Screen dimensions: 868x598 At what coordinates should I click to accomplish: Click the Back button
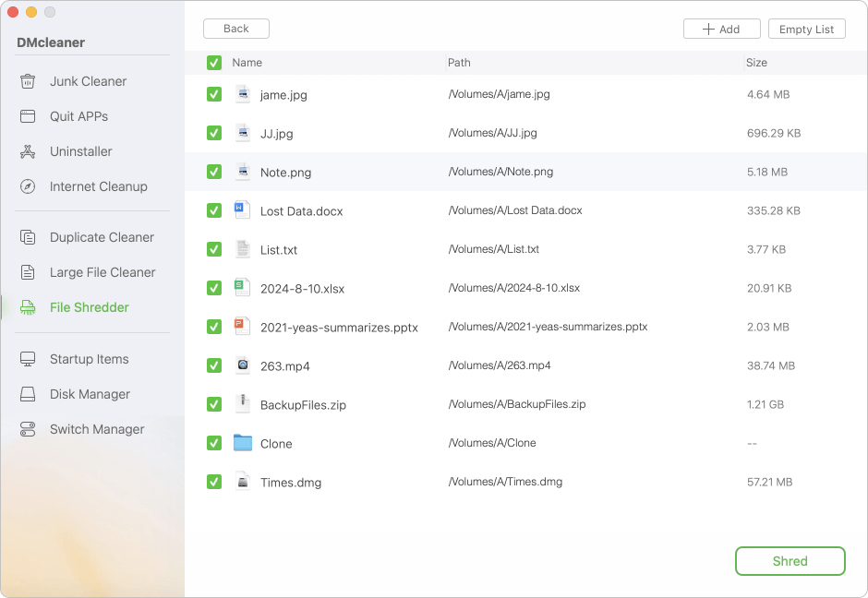[235, 29]
